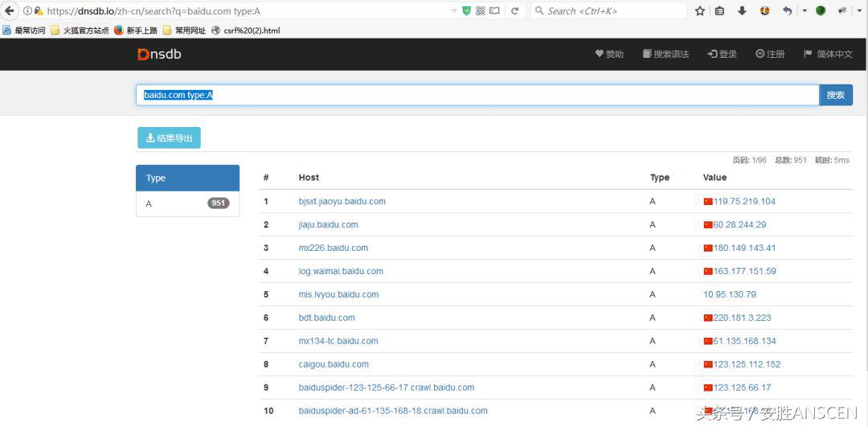Show site information via the info icon

[x=27, y=11]
